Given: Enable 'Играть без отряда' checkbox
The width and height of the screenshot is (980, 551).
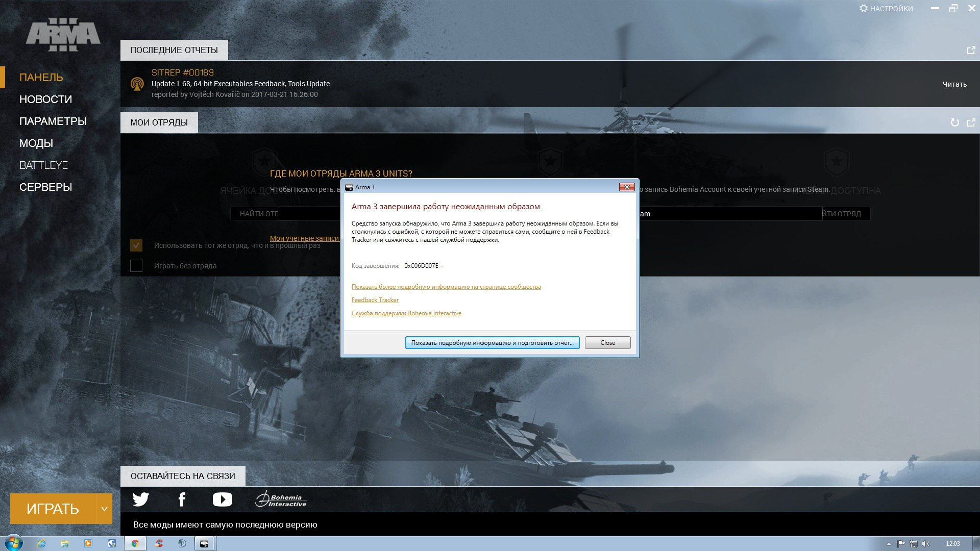Looking at the screenshot, I should point(136,266).
